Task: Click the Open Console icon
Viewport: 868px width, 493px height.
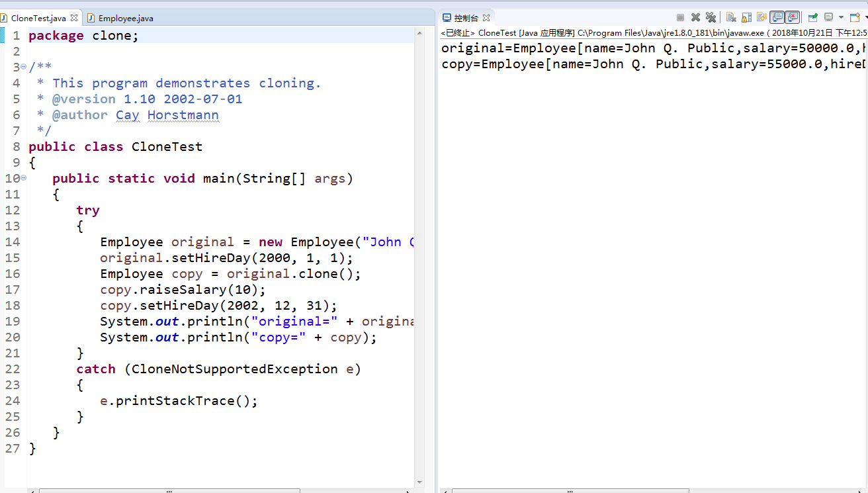Action: click(854, 17)
